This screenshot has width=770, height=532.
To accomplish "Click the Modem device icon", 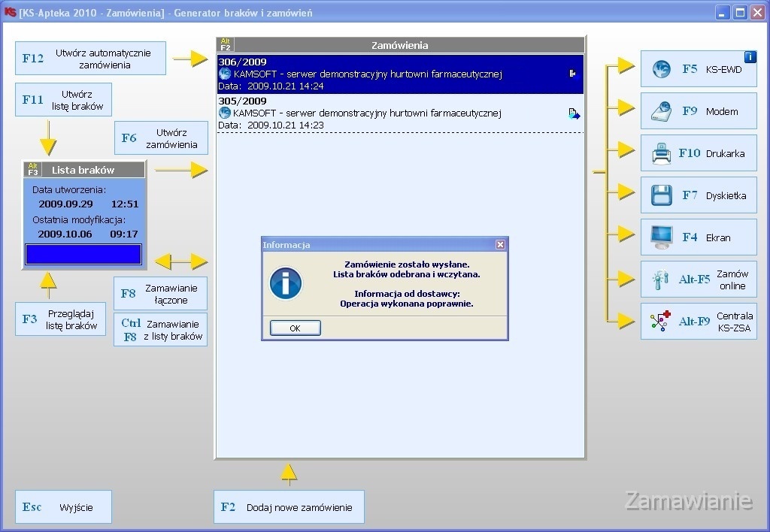I will click(x=661, y=111).
